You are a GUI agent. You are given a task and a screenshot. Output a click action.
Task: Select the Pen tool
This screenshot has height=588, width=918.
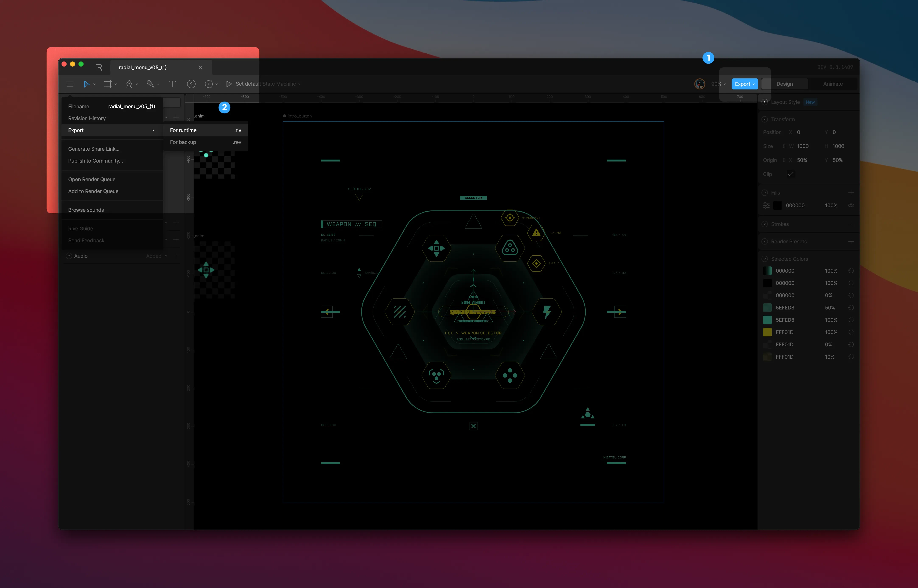pyautogui.click(x=129, y=84)
